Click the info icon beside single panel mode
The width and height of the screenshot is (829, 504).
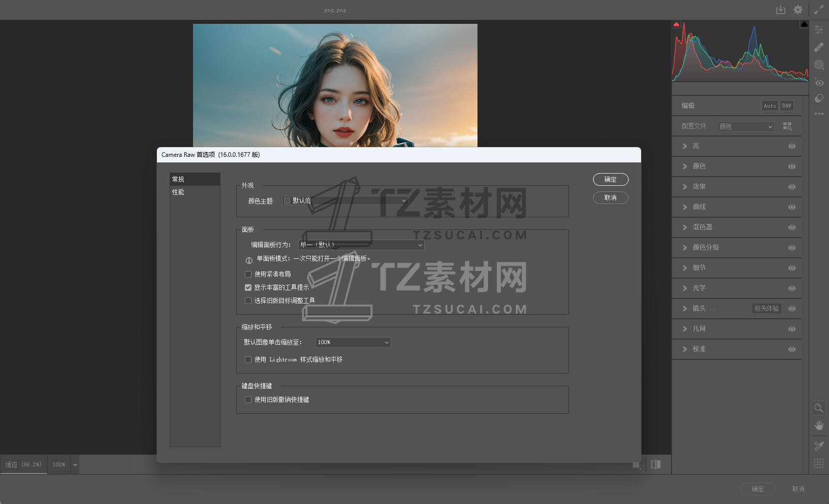pyautogui.click(x=249, y=260)
